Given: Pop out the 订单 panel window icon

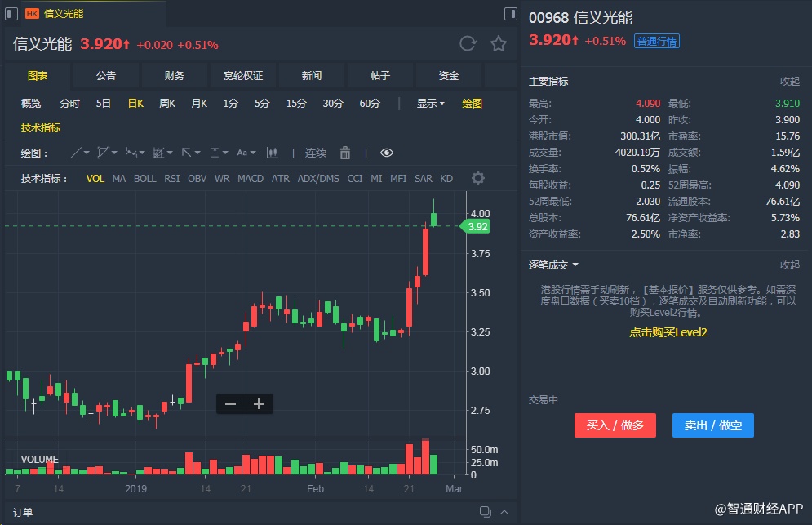Looking at the screenshot, I should 486,511.
